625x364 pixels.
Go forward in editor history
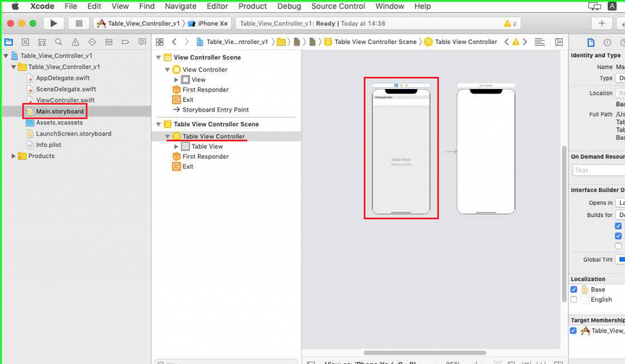(x=187, y=42)
